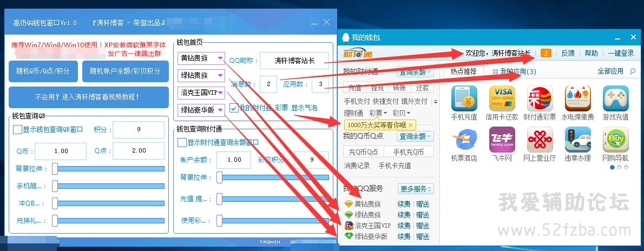Click the 不会用？进入涛轩博客看视频教程 button
This screenshot has width=644, height=251.
click(89, 97)
